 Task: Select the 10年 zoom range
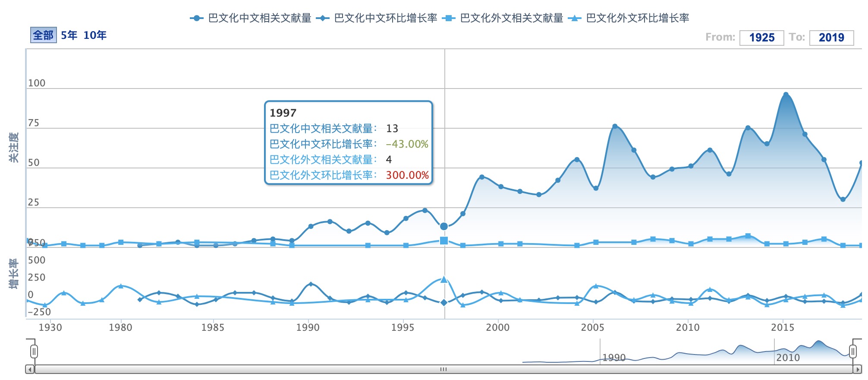95,35
